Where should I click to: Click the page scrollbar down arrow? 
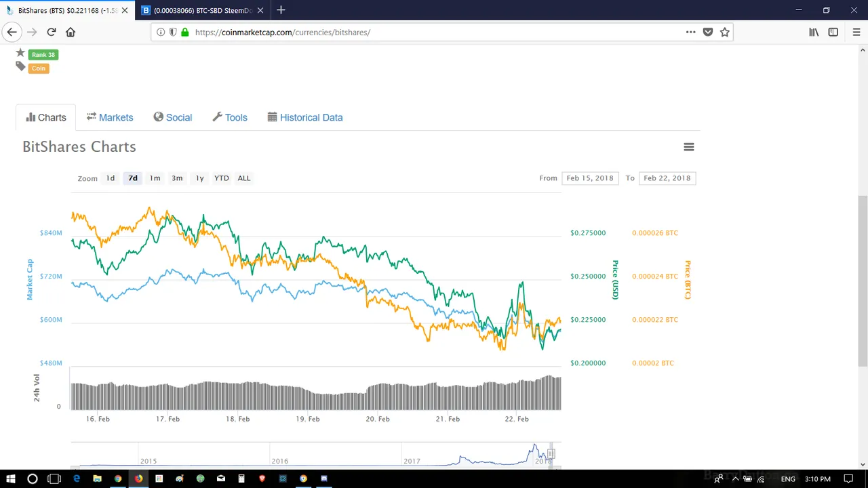coord(863,464)
